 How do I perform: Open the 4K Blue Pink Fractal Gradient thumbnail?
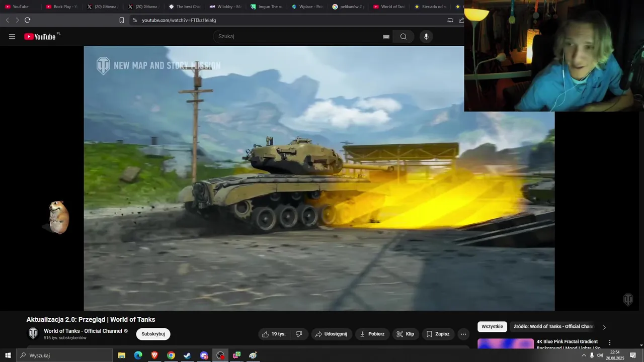coord(506,343)
